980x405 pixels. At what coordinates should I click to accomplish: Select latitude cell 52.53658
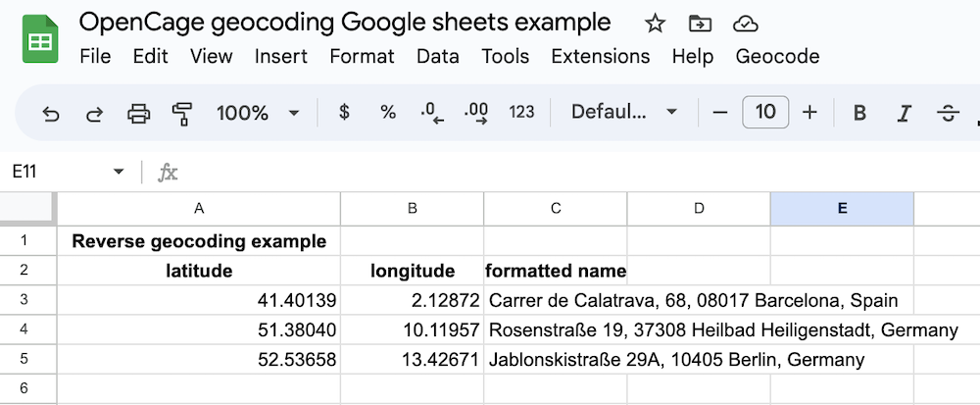pos(199,359)
